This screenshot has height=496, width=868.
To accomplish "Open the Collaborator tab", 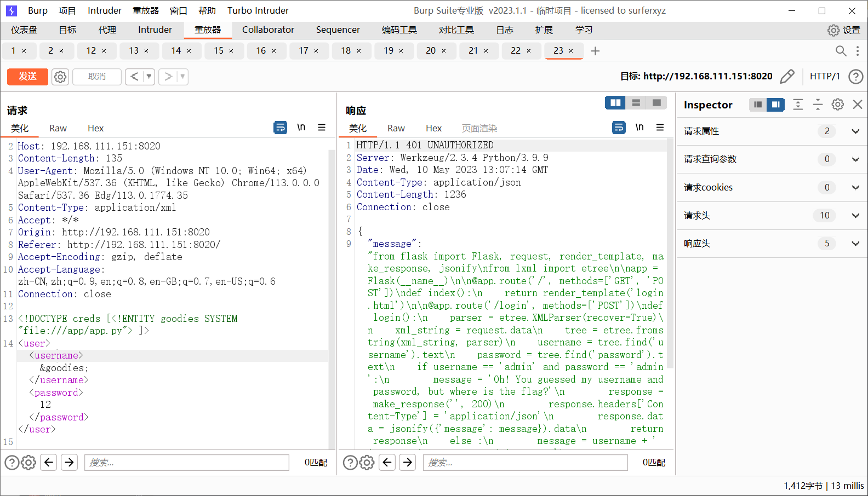I will tap(268, 30).
